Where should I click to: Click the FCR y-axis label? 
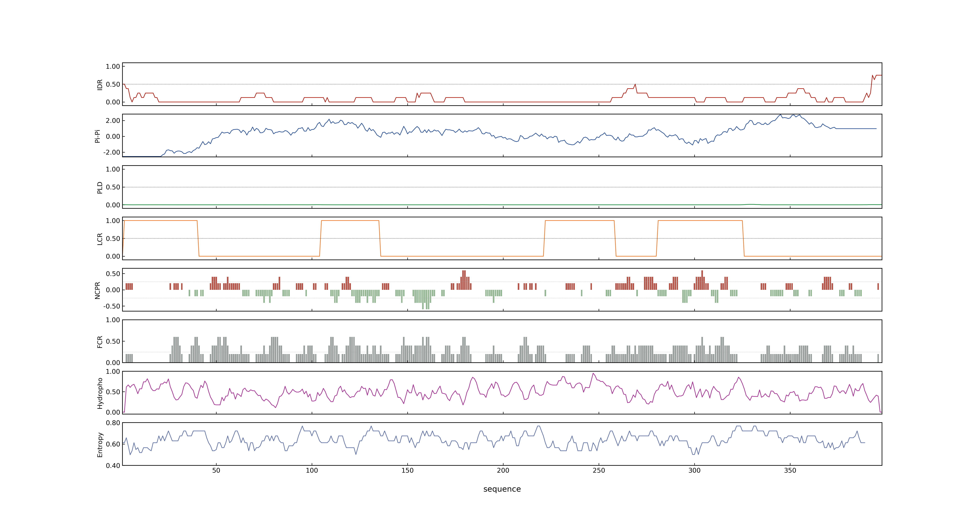pos(100,341)
